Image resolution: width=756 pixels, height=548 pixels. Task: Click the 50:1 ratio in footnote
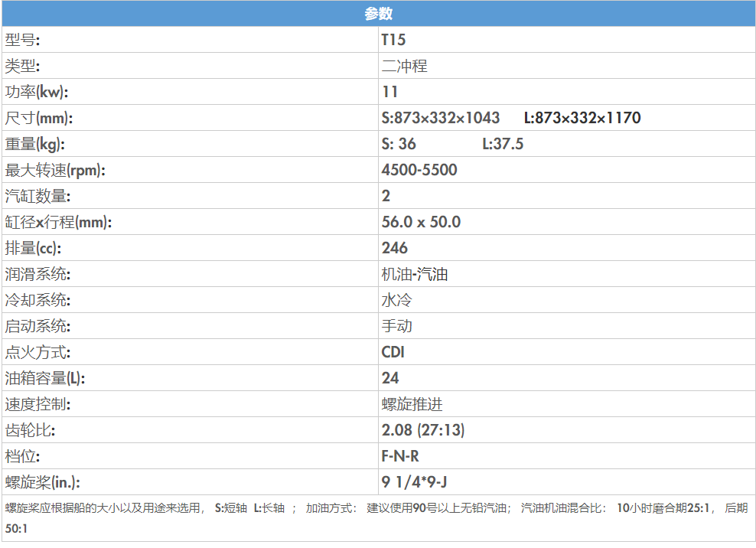pos(16,529)
